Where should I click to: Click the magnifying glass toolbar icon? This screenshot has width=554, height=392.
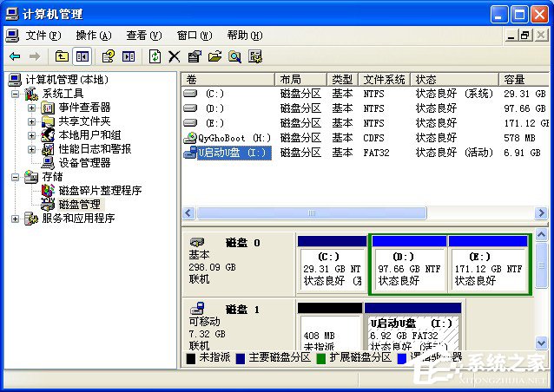point(234,56)
